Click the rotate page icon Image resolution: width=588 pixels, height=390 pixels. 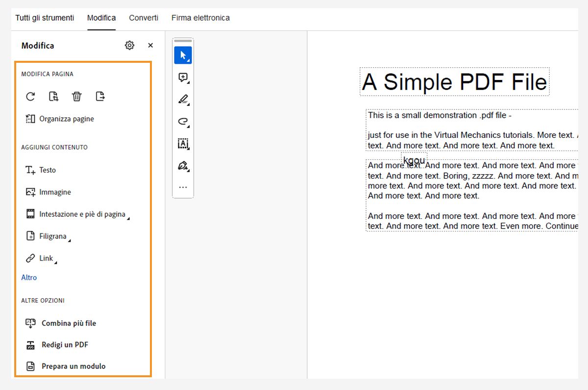point(30,96)
